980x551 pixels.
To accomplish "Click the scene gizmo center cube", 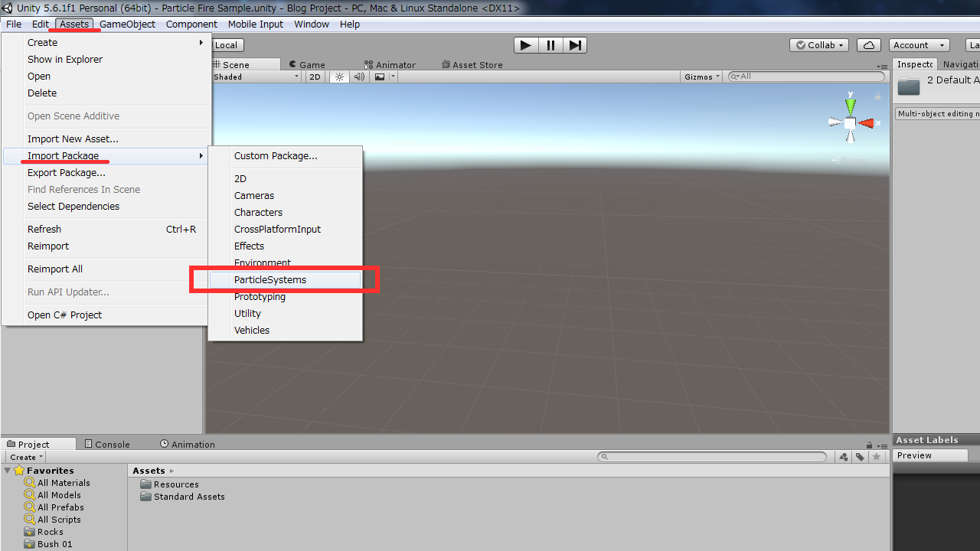I will click(x=850, y=122).
